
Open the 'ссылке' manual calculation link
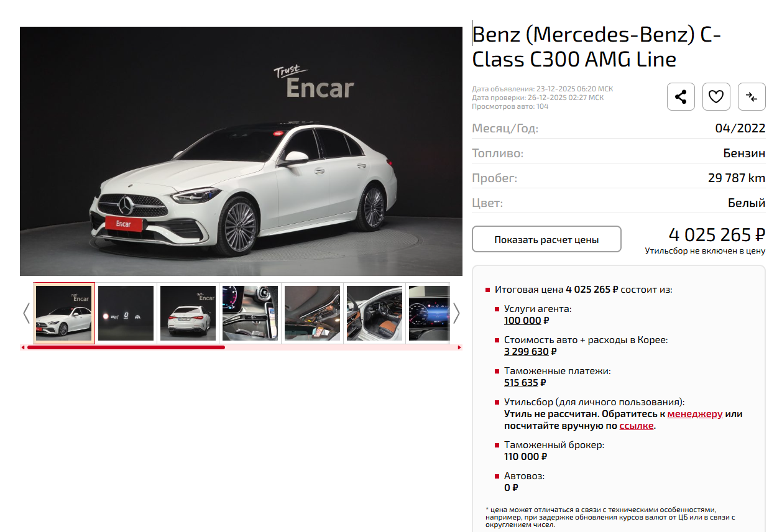[637, 426]
